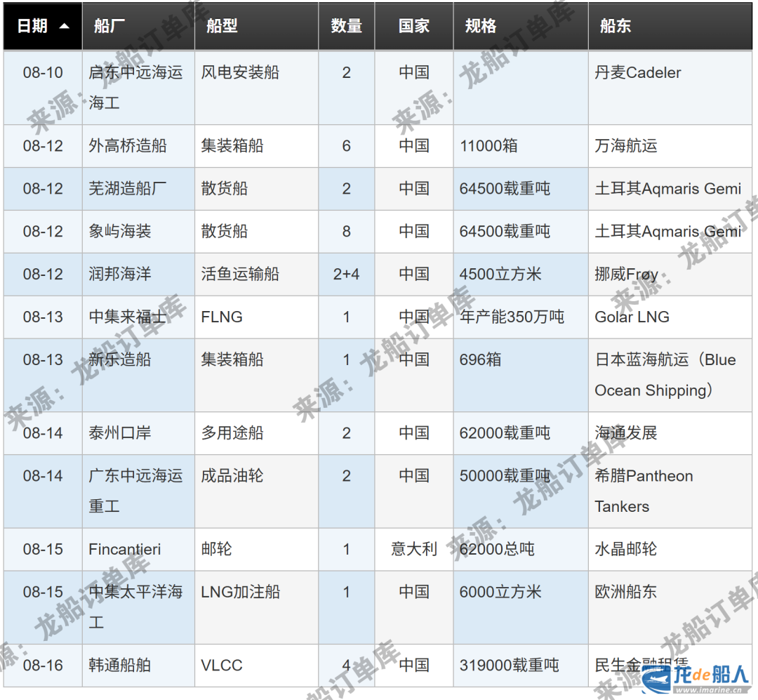The height and width of the screenshot is (700, 758).
Task: Click the sort arrow next to 日期
Action: (64, 27)
